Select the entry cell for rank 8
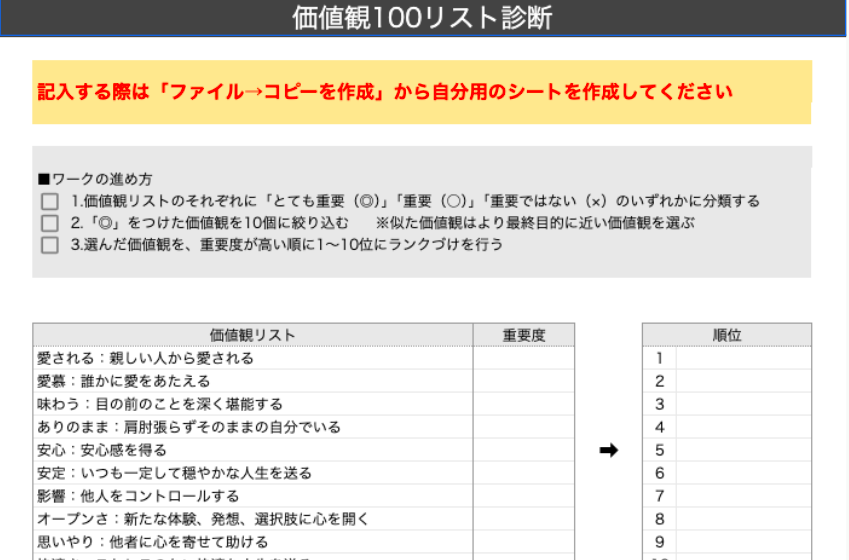The width and height of the screenshot is (849, 560). click(743, 519)
